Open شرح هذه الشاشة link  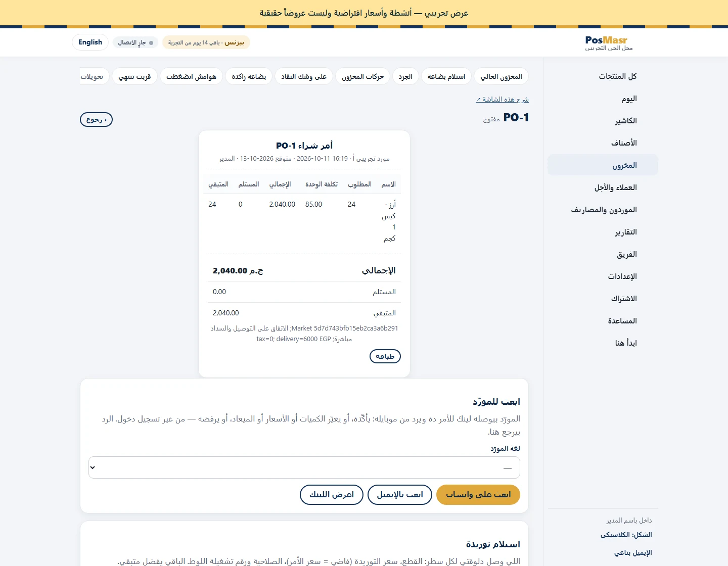tap(502, 100)
